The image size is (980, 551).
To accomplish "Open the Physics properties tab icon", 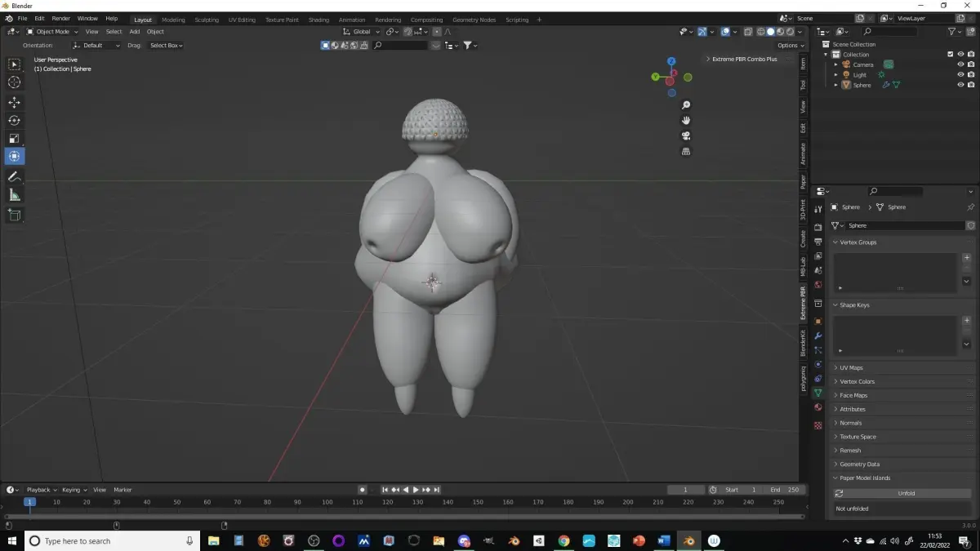I will (x=818, y=364).
